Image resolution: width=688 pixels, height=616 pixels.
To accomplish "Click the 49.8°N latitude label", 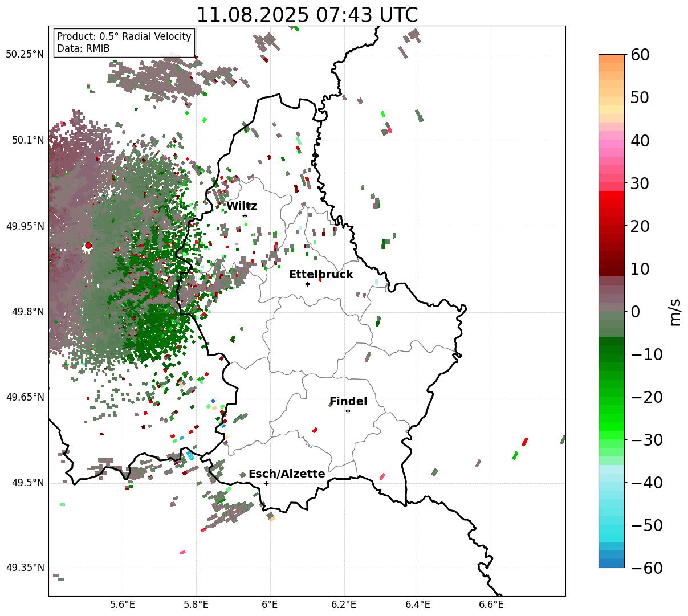I will tap(27, 312).
